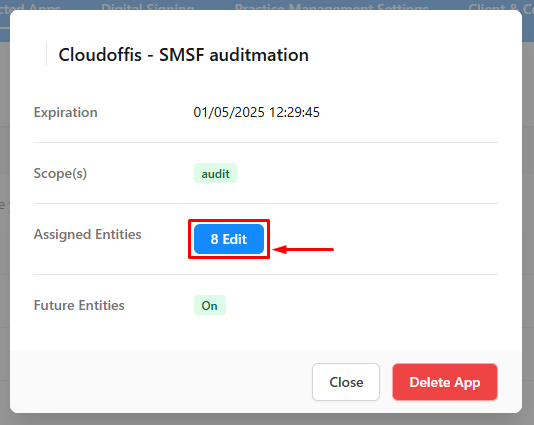The image size is (534, 425).
Task: Click the dimmed backdrop below the dialog
Action: coord(267,420)
